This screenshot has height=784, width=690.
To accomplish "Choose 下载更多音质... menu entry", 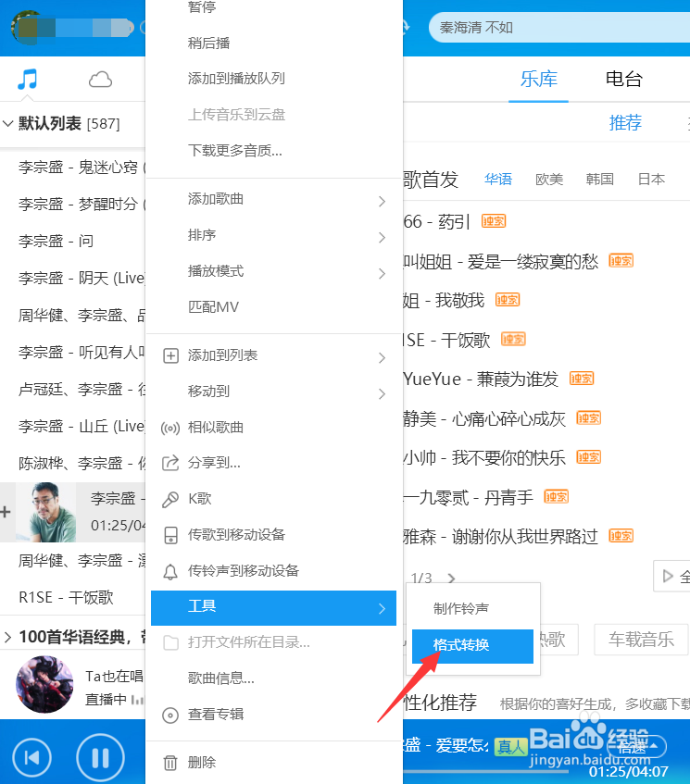I will click(x=234, y=151).
